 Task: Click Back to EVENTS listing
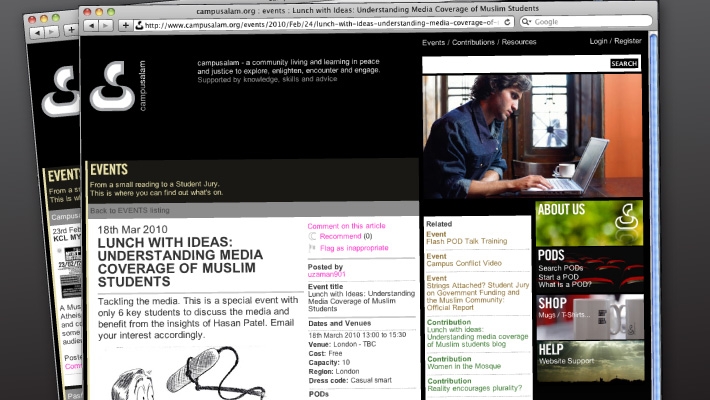click(x=130, y=210)
